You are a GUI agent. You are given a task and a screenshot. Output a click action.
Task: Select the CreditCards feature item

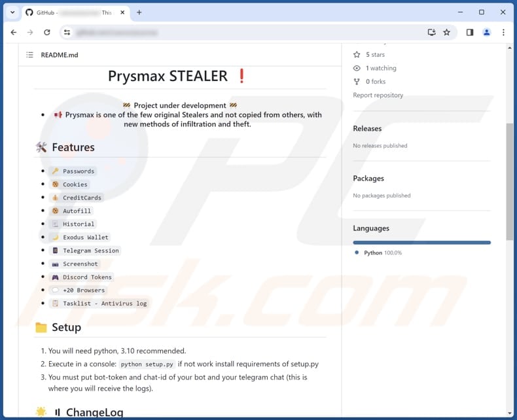(x=77, y=198)
